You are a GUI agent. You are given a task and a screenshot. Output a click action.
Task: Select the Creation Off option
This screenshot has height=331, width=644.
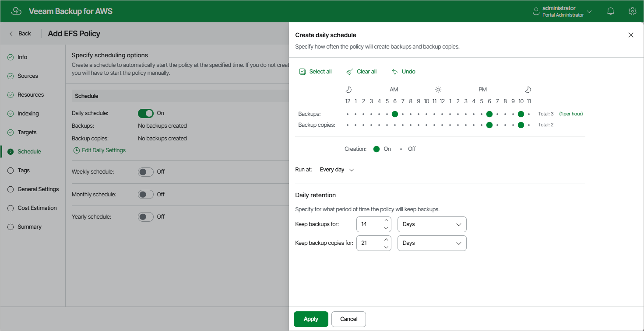(401, 149)
